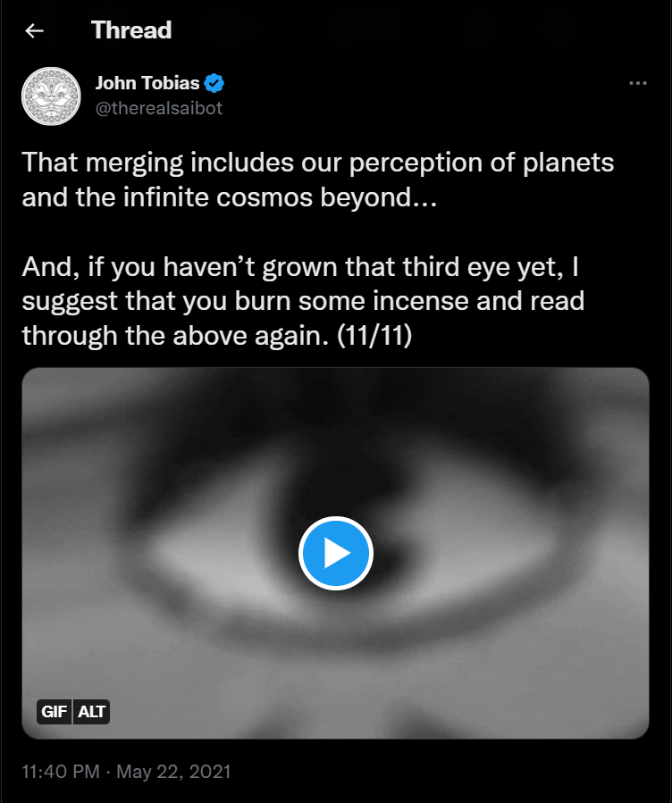Image resolution: width=672 pixels, height=803 pixels.
Task: Visit the @therealsaibot handle link
Action: click(158, 108)
